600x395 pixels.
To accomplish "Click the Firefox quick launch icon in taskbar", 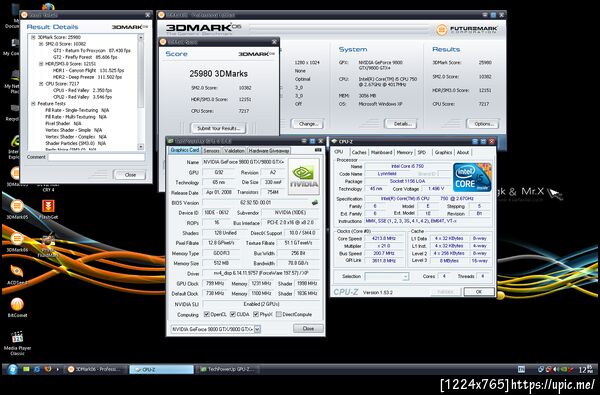I will pos(48,369).
